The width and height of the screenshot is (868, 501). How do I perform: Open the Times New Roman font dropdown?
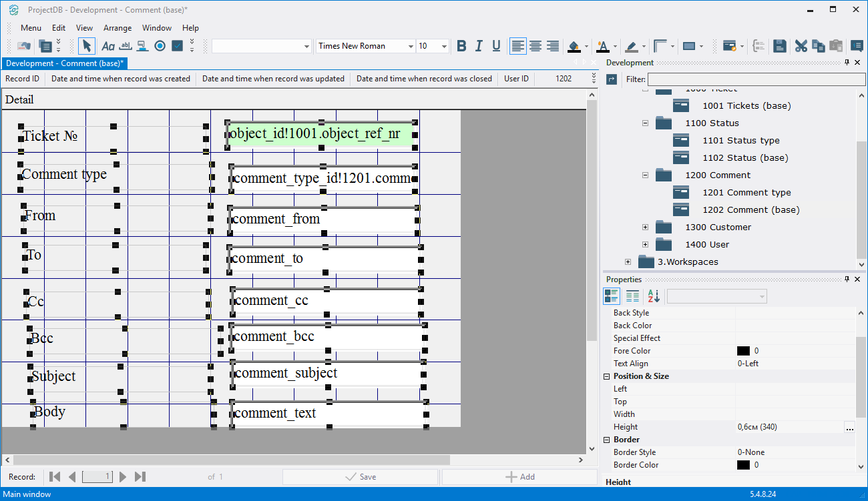[410, 46]
